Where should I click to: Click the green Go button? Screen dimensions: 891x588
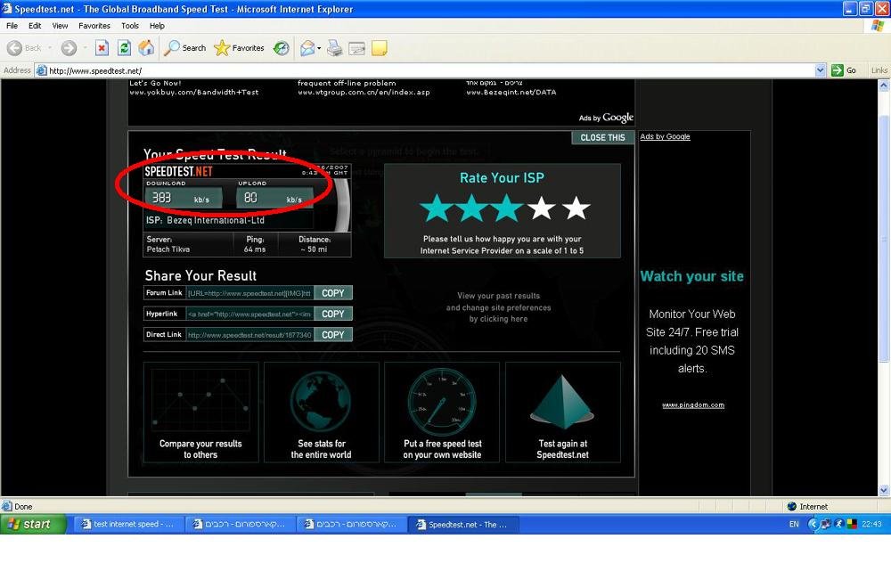(x=844, y=70)
